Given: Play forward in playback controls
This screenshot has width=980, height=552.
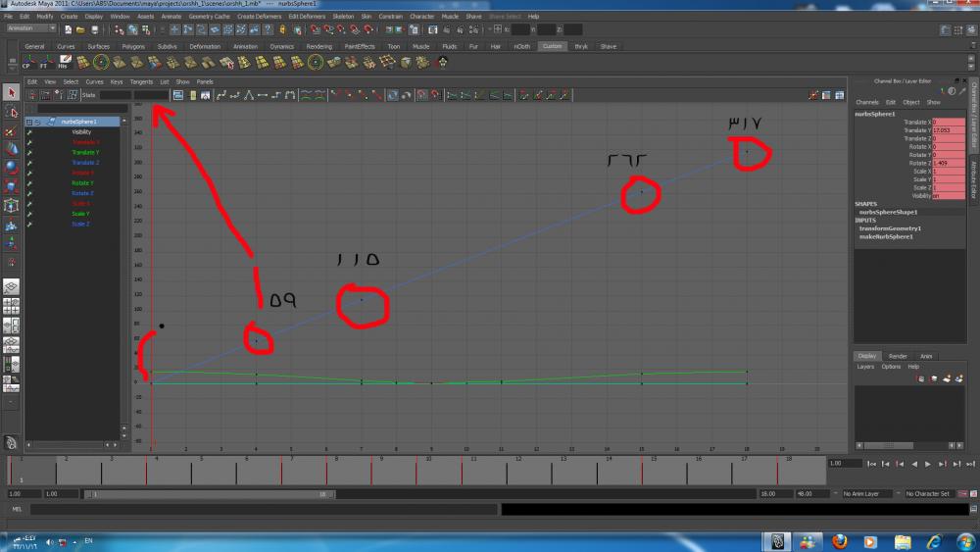Looking at the screenshot, I should point(928,464).
